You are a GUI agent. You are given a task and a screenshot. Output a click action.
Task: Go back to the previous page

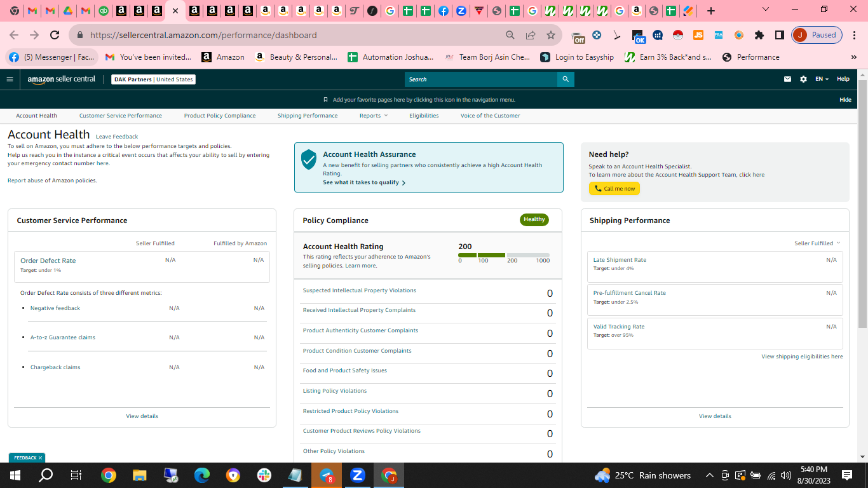[14, 35]
